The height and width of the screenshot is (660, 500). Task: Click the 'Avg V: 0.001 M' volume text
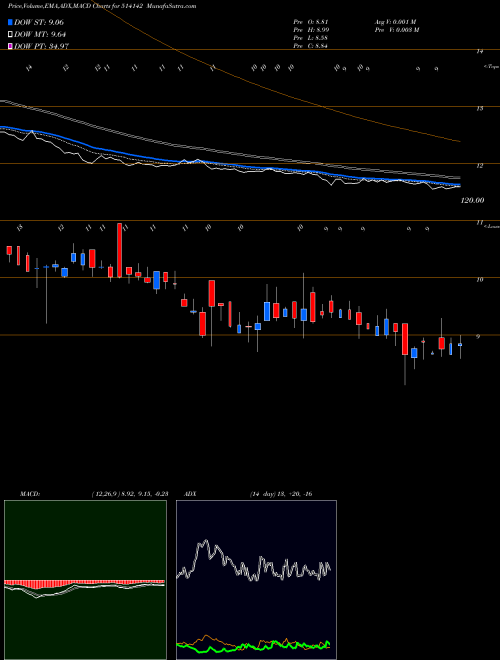[395, 22]
